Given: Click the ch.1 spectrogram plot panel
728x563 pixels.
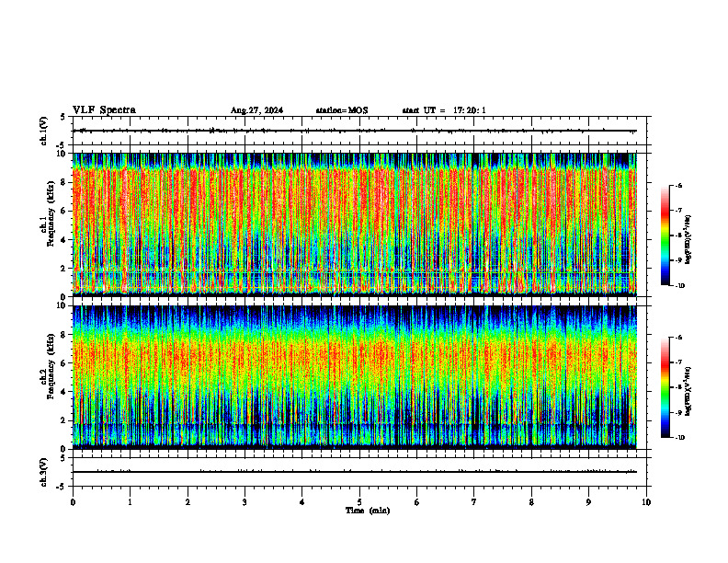Looking at the screenshot, I should click(x=355, y=224).
